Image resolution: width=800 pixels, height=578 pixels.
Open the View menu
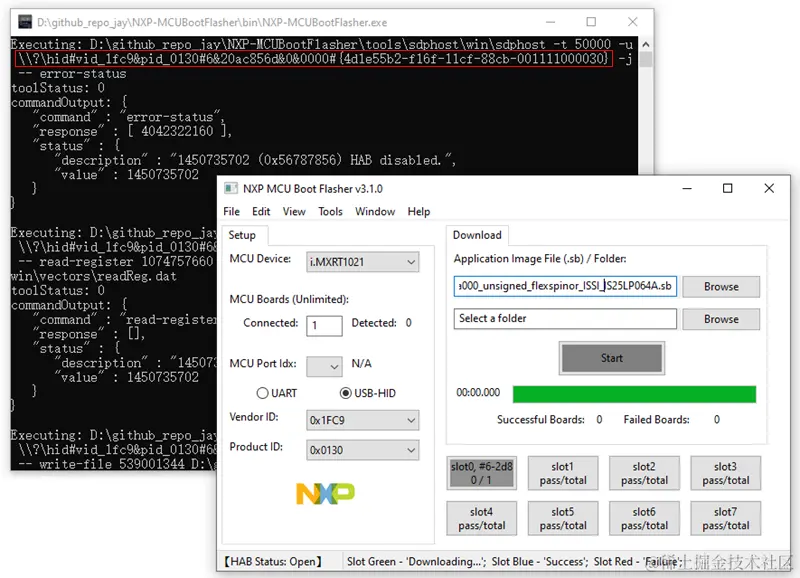294,211
